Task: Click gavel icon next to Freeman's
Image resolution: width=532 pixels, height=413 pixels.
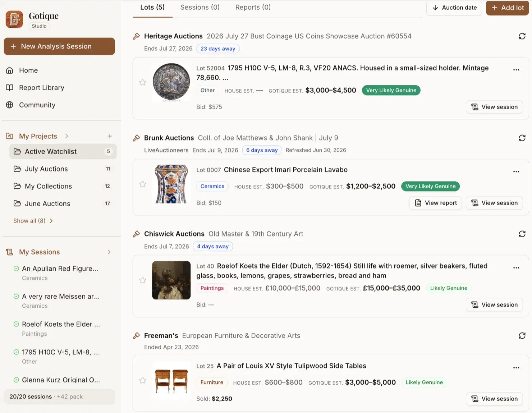Action: coord(137,336)
